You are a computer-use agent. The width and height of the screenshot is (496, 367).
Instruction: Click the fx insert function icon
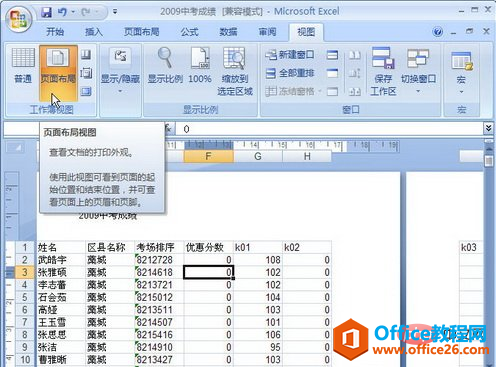tap(169, 128)
